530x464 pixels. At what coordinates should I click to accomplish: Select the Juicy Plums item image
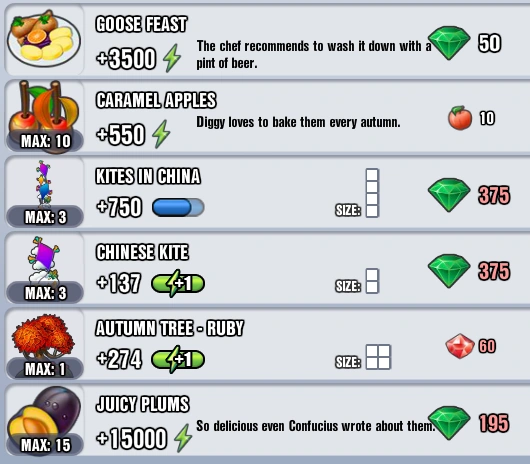pos(44,416)
